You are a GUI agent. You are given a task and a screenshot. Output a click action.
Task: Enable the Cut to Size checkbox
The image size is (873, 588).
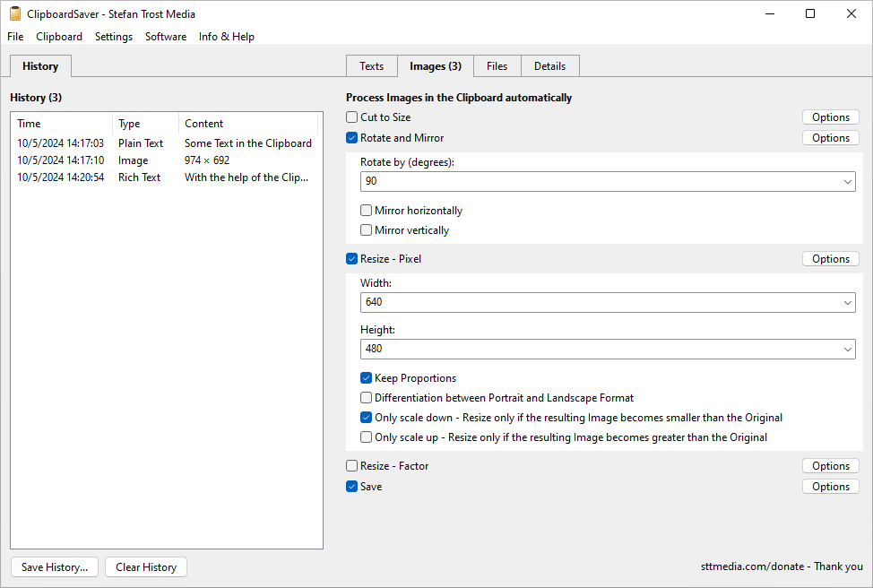(x=352, y=117)
